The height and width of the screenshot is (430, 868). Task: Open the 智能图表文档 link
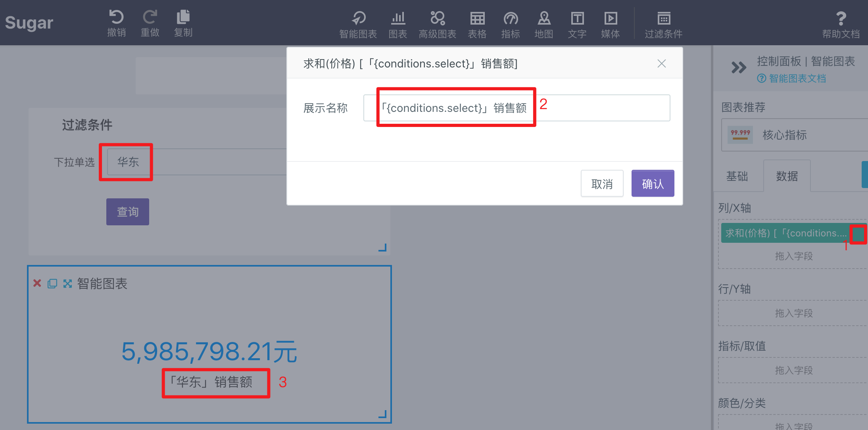tap(792, 79)
